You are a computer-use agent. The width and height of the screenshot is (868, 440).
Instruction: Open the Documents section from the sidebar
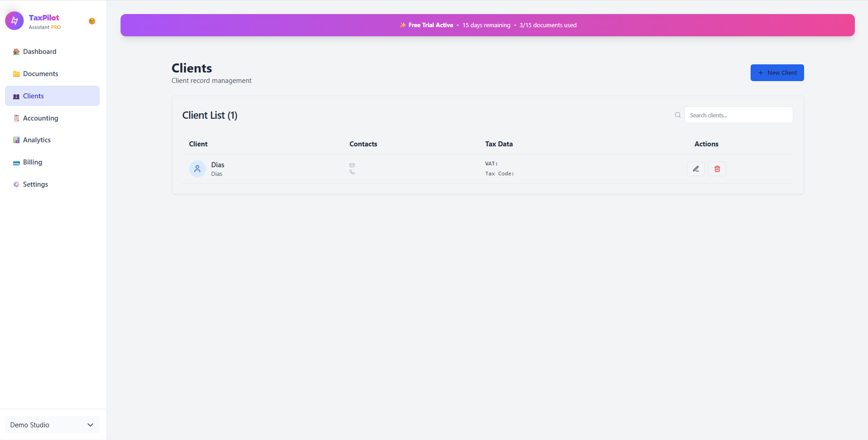click(x=40, y=73)
